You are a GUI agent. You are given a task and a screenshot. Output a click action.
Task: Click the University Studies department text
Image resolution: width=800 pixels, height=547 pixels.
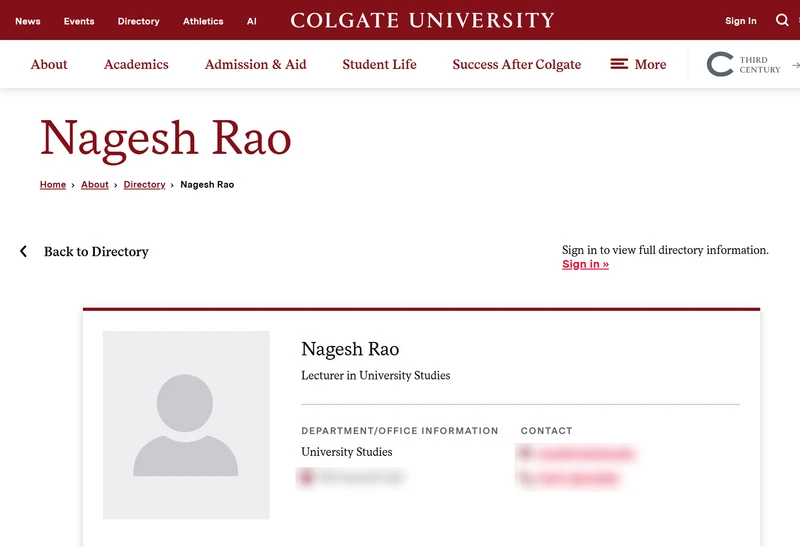click(347, 452)
